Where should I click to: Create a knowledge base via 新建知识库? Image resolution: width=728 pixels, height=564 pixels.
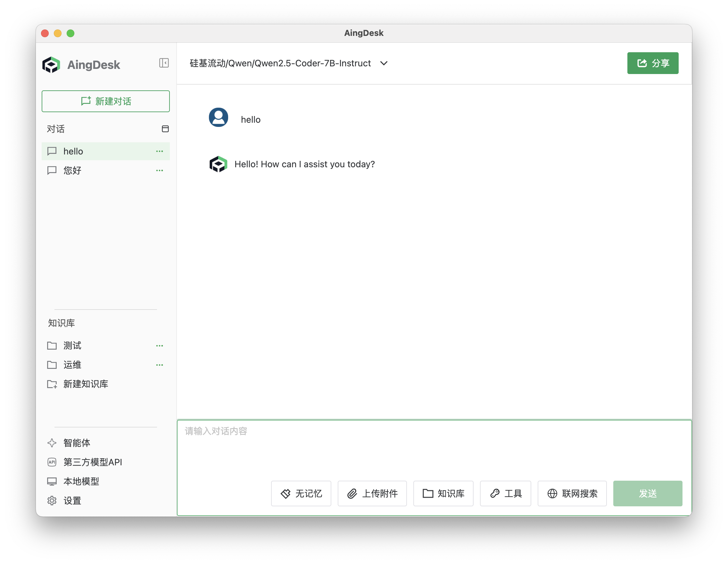(86, 384)
